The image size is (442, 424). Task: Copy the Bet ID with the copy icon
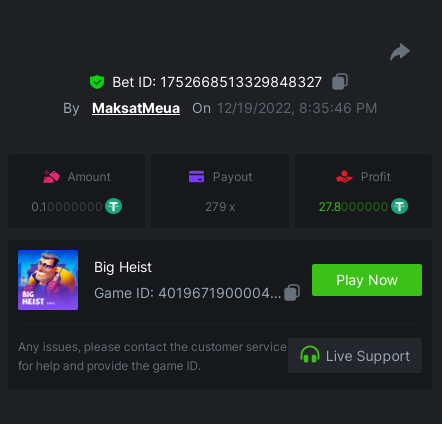point(340,82)
